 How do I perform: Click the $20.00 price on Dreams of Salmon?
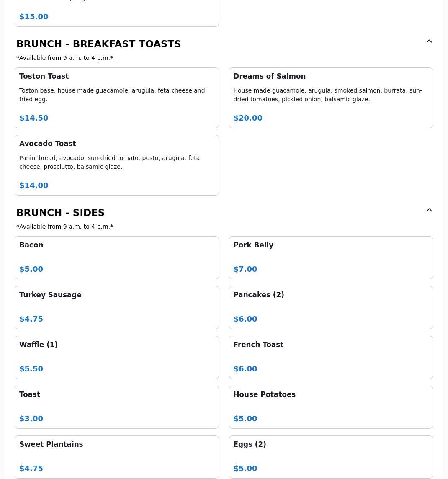(248, 118)
